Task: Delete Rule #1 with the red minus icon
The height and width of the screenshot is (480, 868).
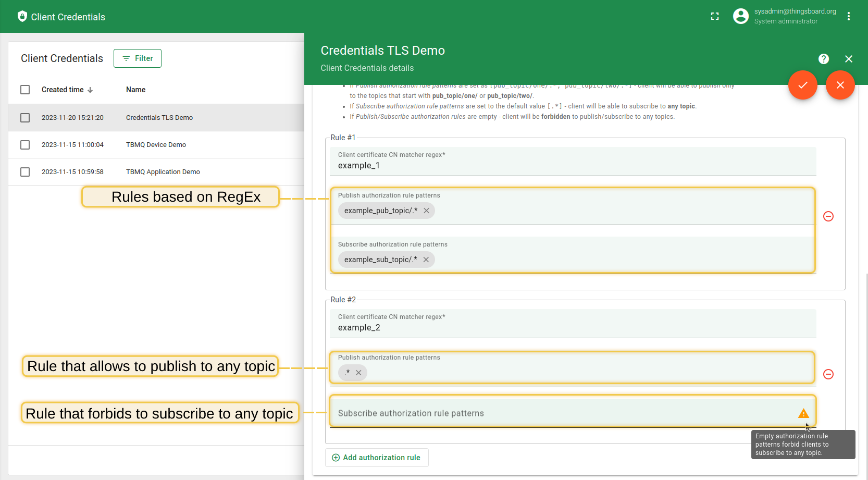Action: click(828, 216)
